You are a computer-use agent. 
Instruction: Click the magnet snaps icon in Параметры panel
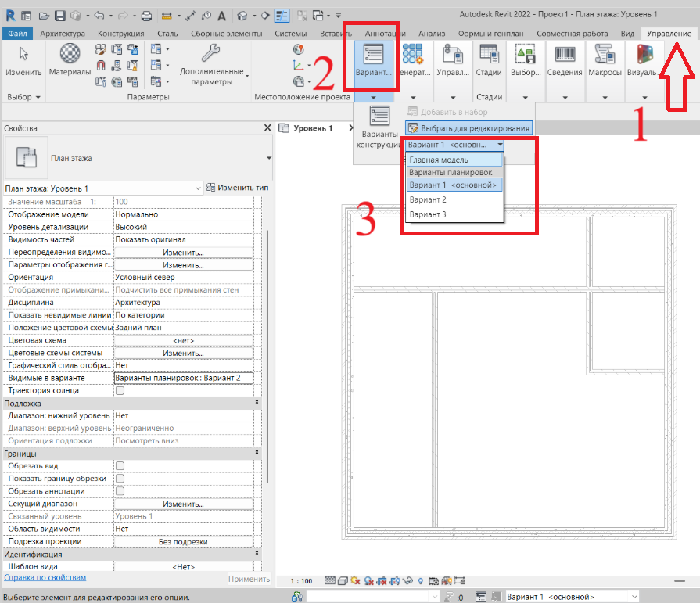(101, 66)
